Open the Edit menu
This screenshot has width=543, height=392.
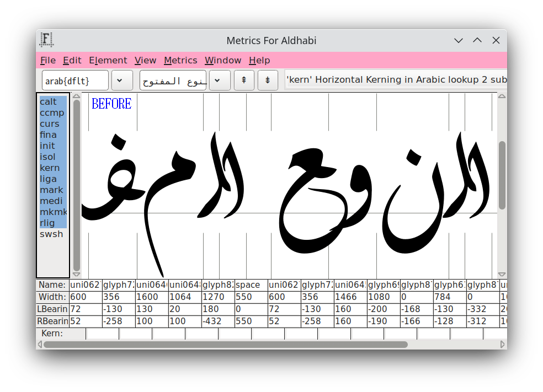click(x=72, y=60)
